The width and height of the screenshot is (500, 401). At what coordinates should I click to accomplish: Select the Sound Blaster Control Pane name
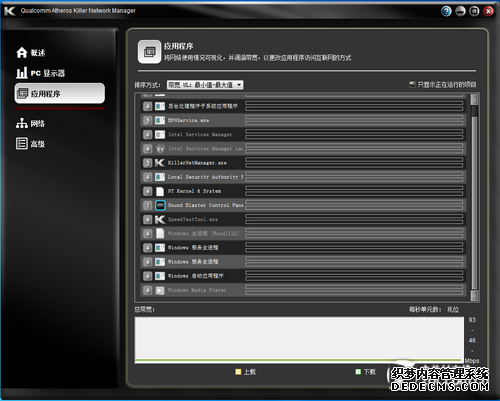(205, 205)
